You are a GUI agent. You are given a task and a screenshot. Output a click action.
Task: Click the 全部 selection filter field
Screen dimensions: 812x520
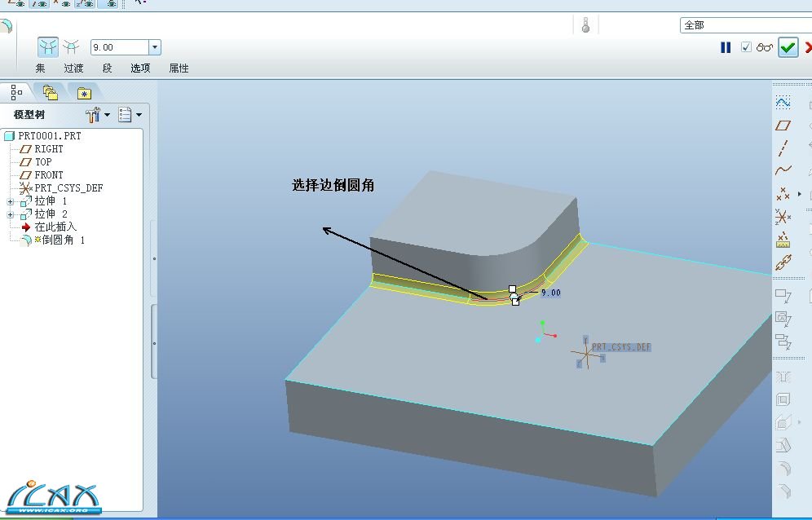[x=744, y=25]
